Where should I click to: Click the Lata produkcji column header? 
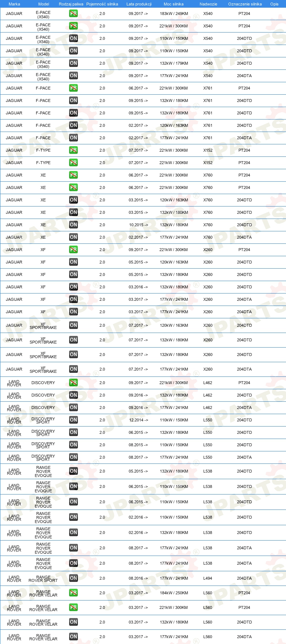pos(139,4)
